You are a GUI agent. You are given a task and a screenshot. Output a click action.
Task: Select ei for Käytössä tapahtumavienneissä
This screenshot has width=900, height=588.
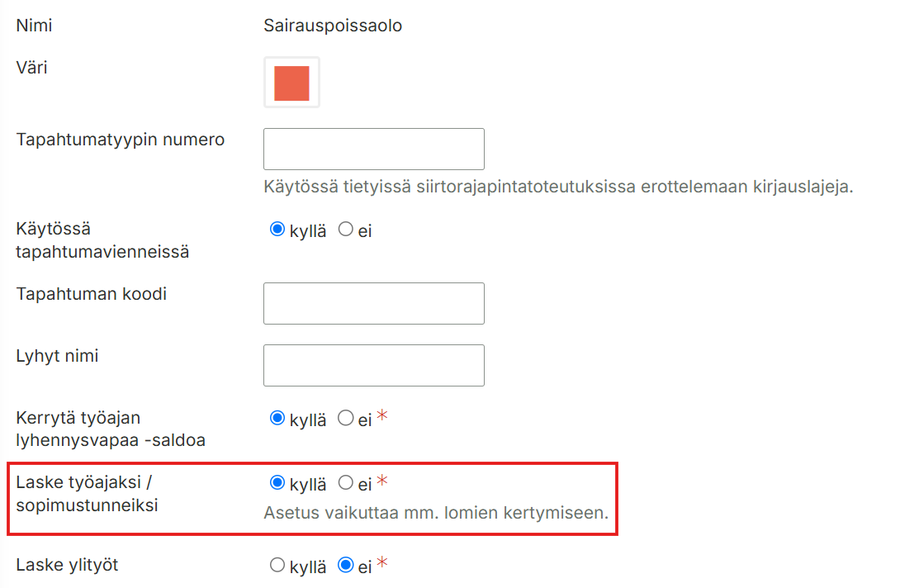tap(345, 229)
